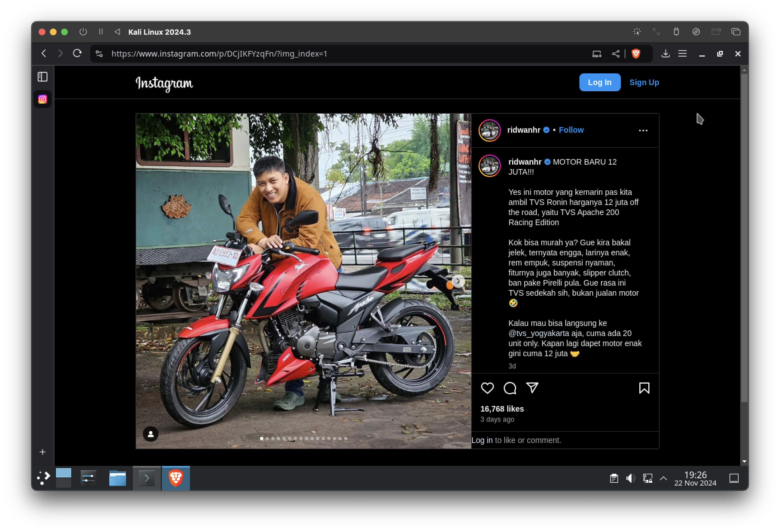780x532 pixels.
Task: Open VM shared folder icon in title bar
Action: [716, 32]
